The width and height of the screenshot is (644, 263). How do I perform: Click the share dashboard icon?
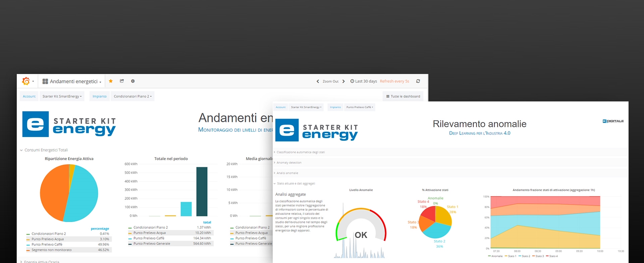(122, 81)
